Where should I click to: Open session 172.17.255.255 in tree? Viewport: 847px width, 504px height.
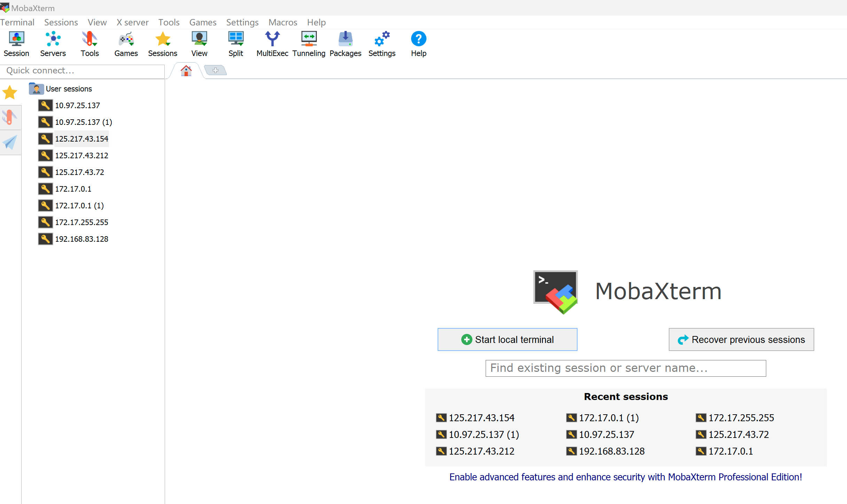pyautogui.click(x=81, y=222)
